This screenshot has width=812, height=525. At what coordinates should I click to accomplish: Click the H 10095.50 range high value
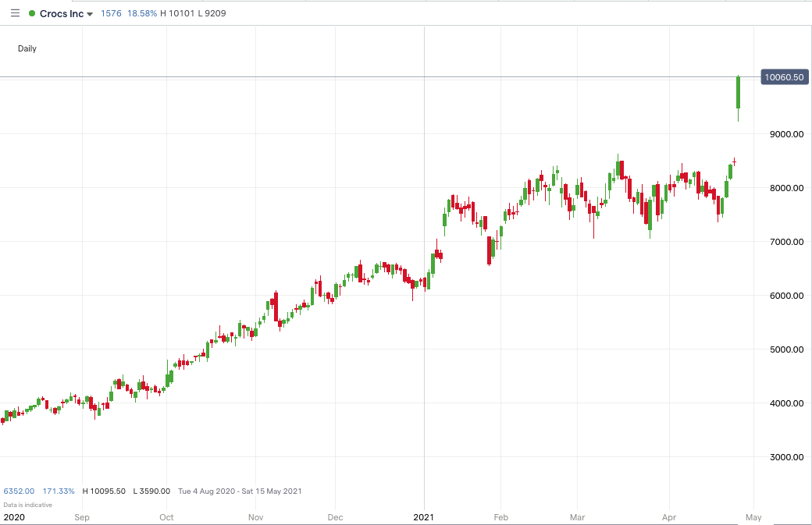coord(104,491)
